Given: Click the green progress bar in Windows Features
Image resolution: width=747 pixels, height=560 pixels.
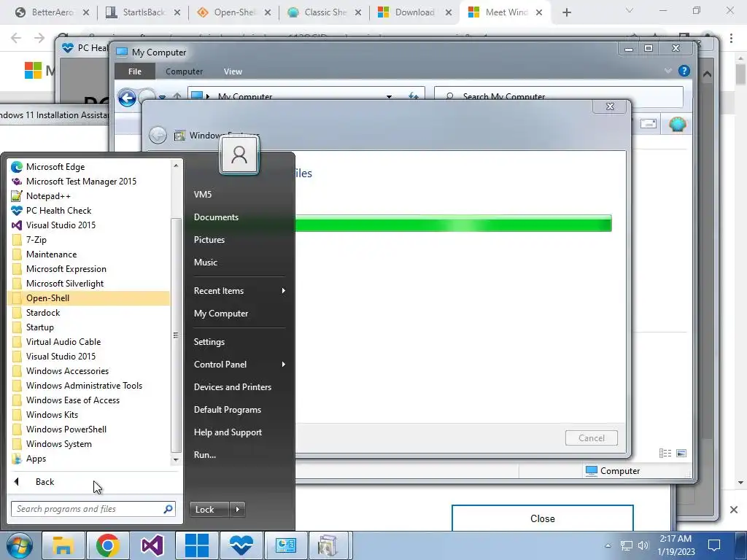Looking at the screenshot, I should [x=452, y=223].
